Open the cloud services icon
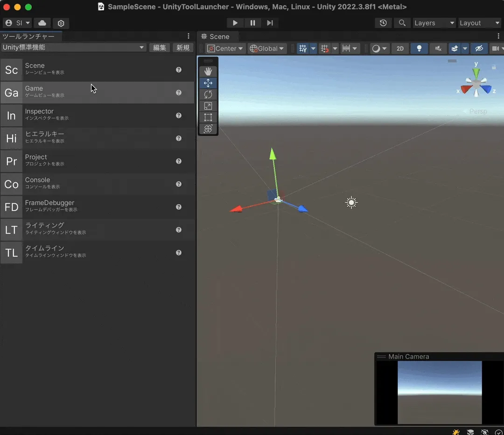The image size is (504, 435). [42, 23]
